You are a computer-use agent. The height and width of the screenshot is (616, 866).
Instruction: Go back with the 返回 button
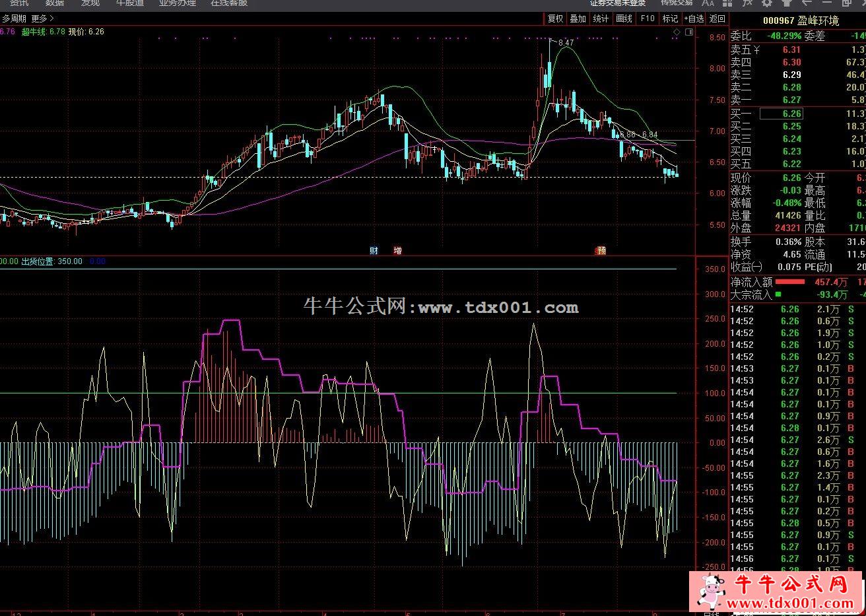(x=717, y=18)
